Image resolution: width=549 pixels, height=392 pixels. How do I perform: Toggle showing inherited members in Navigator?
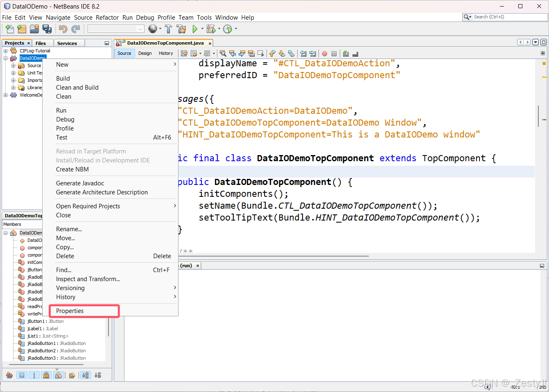[x=9, y=375]
